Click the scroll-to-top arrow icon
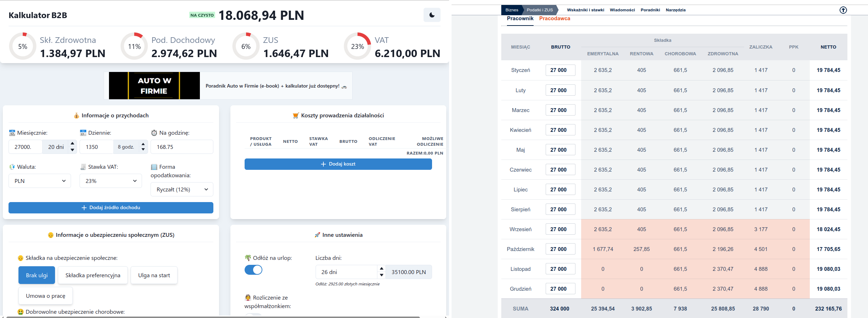 pos(843,10)
